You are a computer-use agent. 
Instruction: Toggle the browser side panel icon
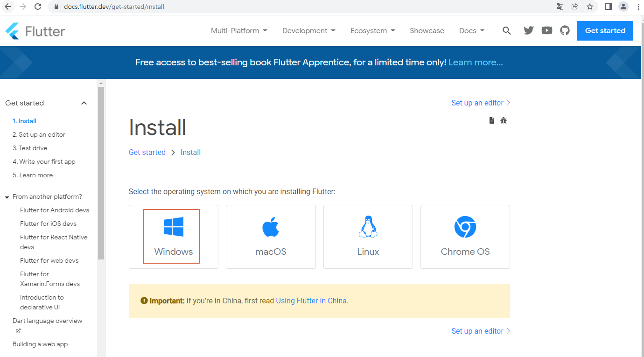tap(609, 7)
